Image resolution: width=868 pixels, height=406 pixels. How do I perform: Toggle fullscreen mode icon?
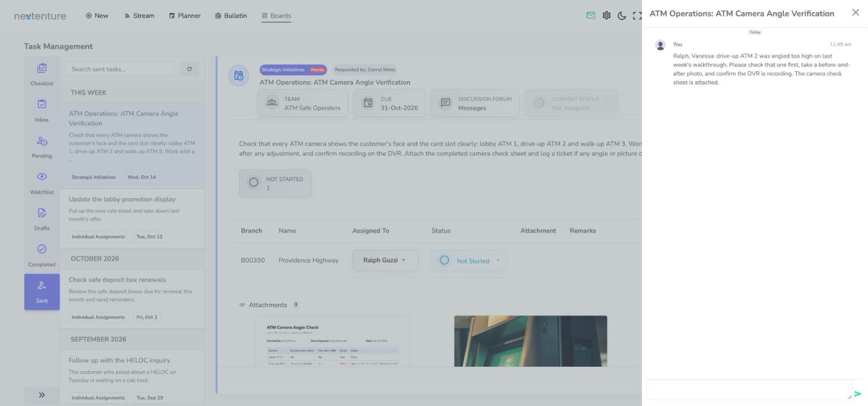[637, 15]
